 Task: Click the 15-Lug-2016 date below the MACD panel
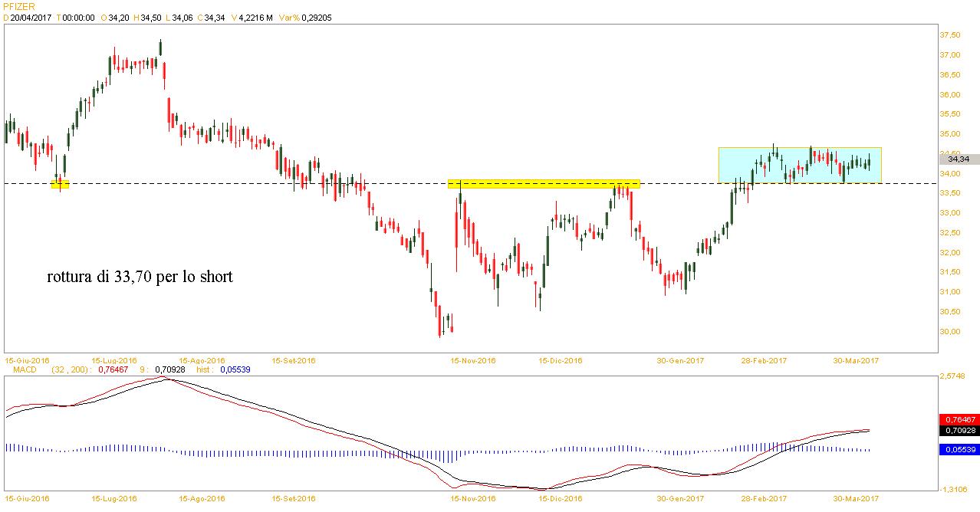(114, 498)
